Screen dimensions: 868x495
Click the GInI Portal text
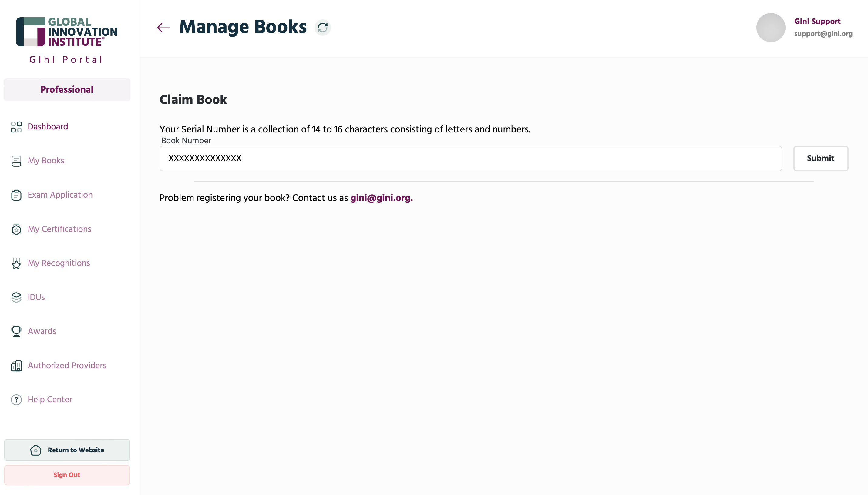66,60
